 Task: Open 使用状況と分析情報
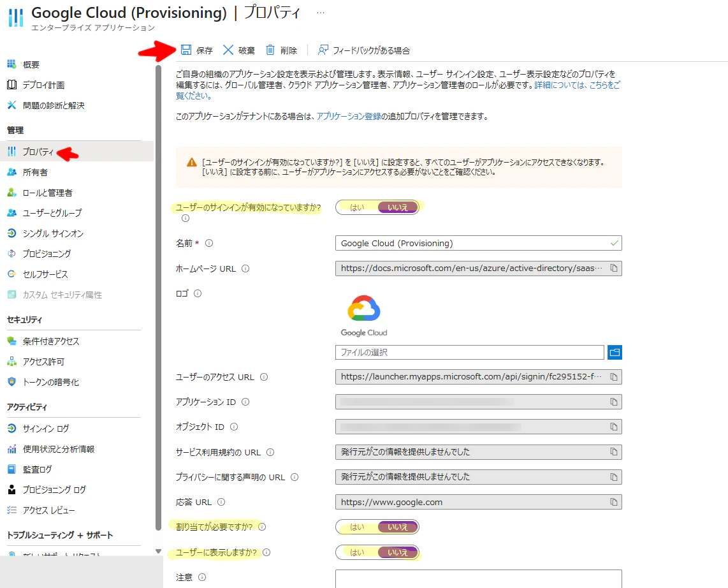click(59, 449)
